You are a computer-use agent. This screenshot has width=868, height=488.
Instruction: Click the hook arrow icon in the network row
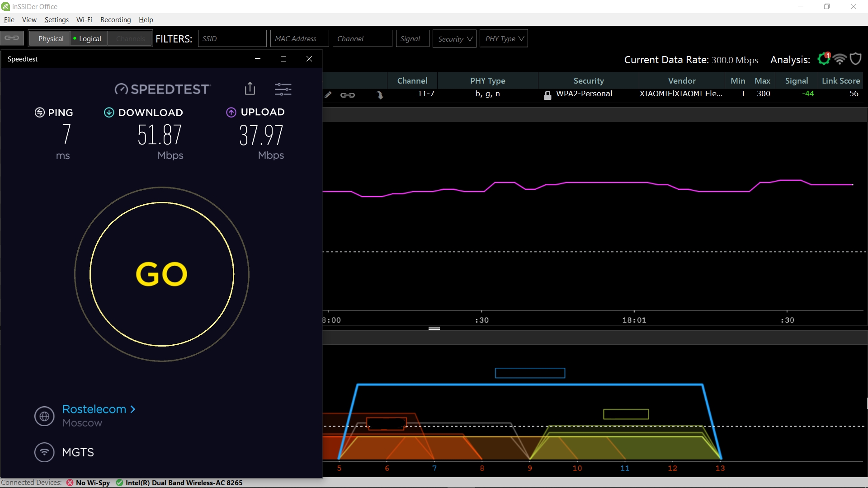[x=380, y=95]
